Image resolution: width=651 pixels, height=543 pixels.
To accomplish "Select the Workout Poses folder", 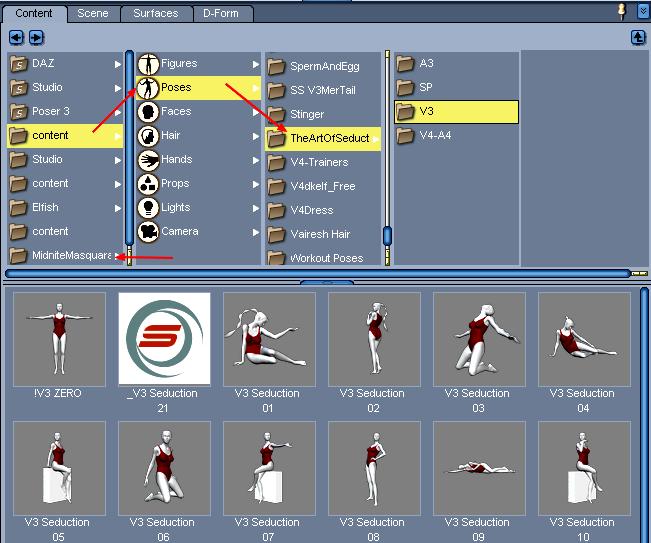I will [x=323, y=258].
